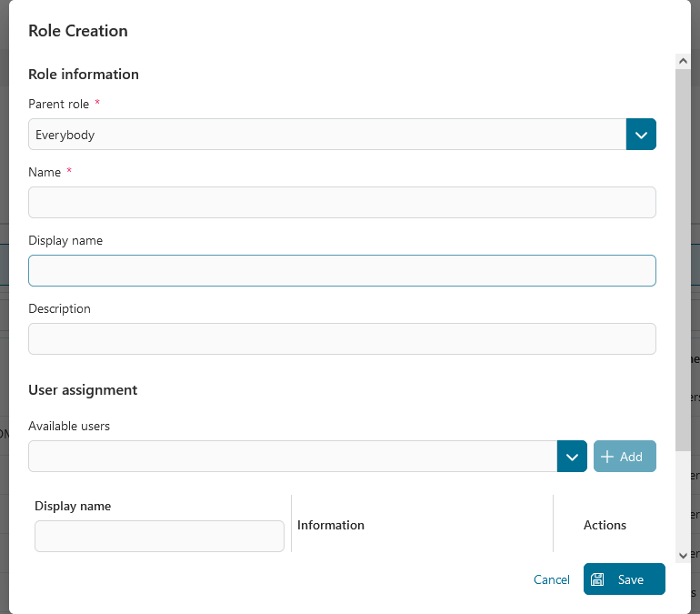The image size is (700, 614).
Task: Click the Available users label
Action: click(69, 426)
